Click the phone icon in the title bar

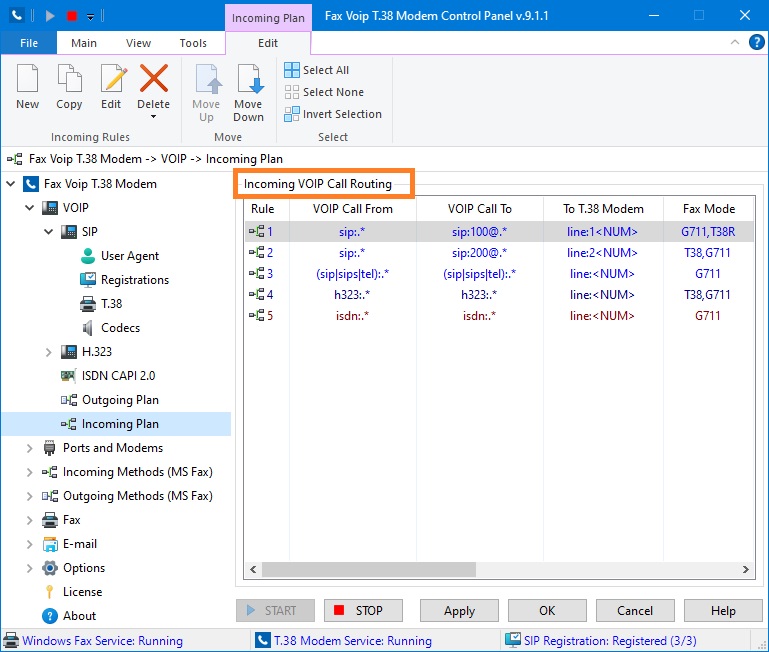pyautogui.click(x=17, y=16)
